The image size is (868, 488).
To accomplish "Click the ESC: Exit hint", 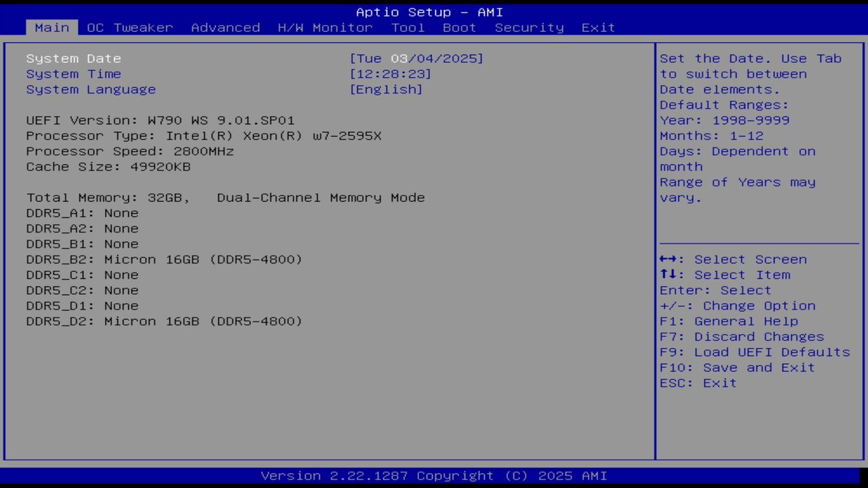I will pyautogui.click(x=698, y=383).
